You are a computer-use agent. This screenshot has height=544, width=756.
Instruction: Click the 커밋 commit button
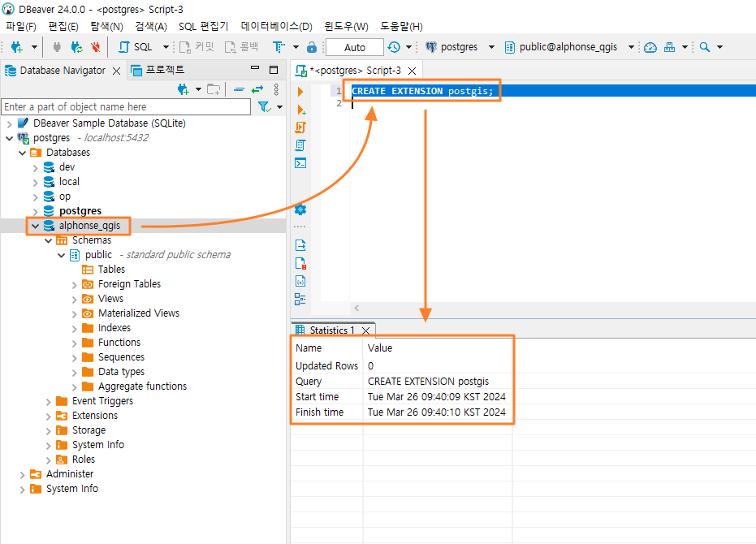[x=197, y=47]
